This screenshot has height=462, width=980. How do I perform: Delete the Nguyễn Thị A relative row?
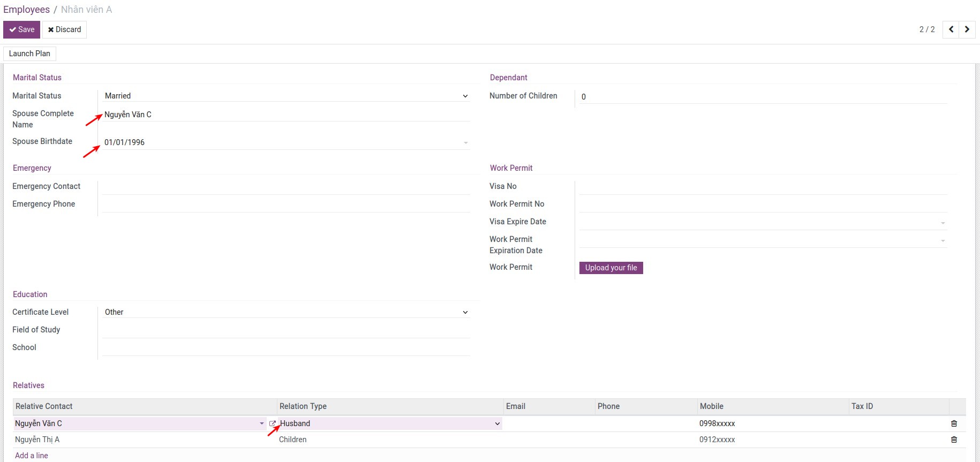click(954, 440)
